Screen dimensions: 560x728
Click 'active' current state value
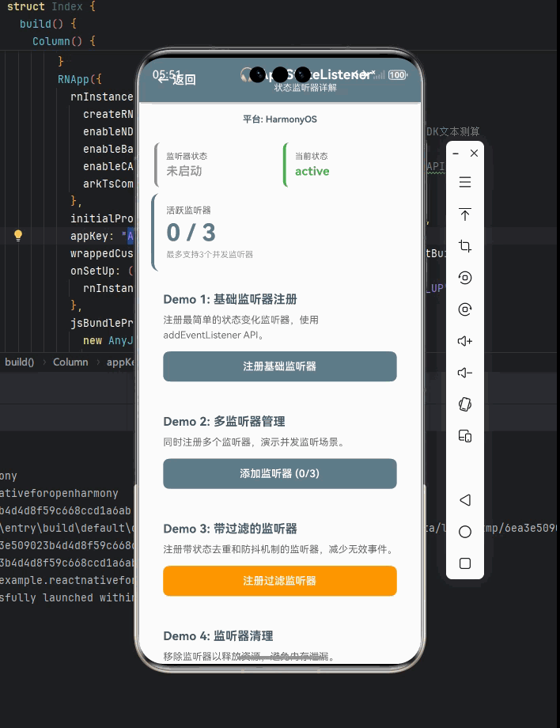312,172
